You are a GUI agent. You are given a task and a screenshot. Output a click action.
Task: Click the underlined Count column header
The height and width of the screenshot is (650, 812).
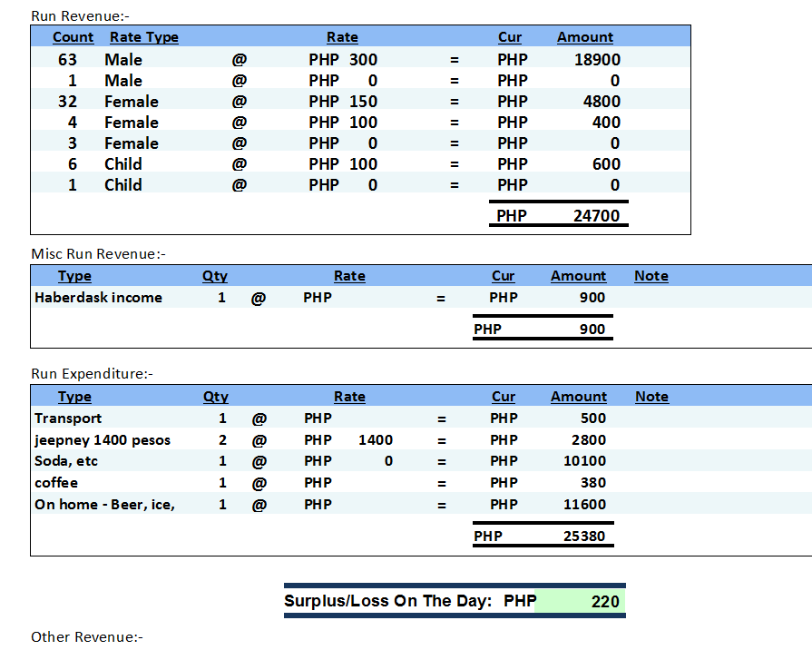(x=73, y=37)
